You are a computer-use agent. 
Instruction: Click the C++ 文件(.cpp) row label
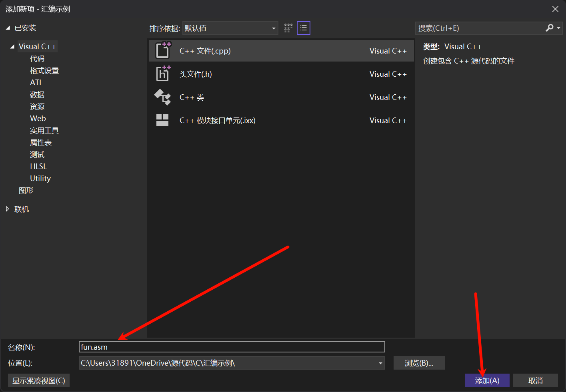[205, 51]
